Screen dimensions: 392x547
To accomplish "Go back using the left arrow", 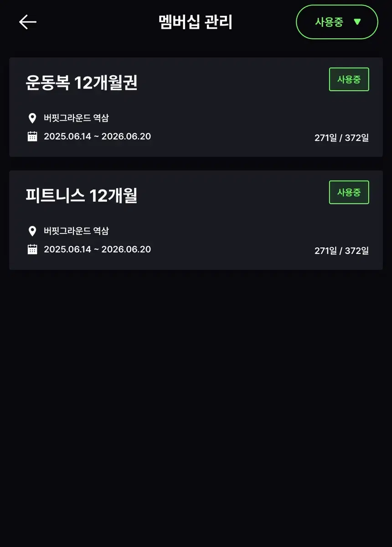I will pos(28,22).
